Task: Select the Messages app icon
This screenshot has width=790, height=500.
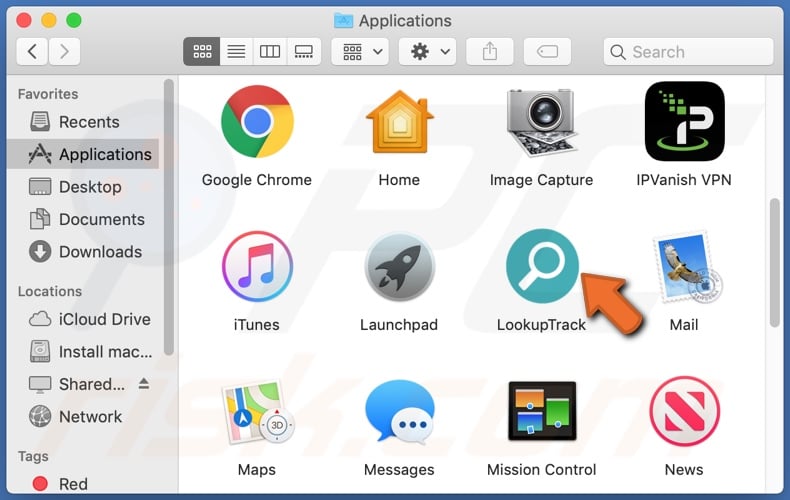Action: coord(400,412)
